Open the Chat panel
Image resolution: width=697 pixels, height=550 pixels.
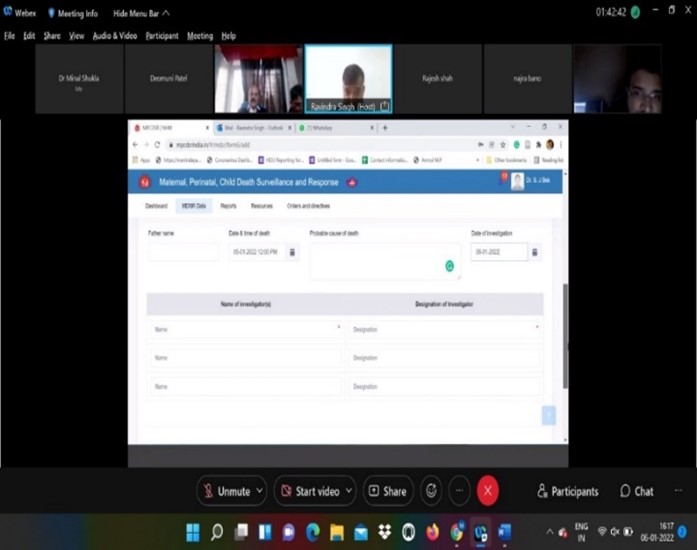click(x=637, y=491)
